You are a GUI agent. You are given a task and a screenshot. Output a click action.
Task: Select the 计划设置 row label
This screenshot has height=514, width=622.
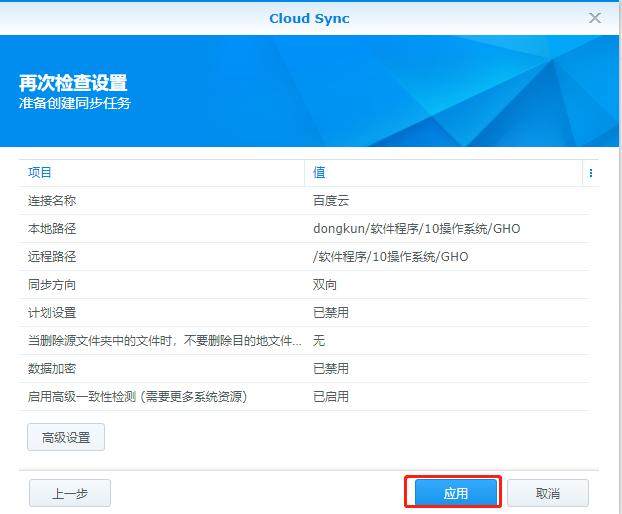pos(52,313)
